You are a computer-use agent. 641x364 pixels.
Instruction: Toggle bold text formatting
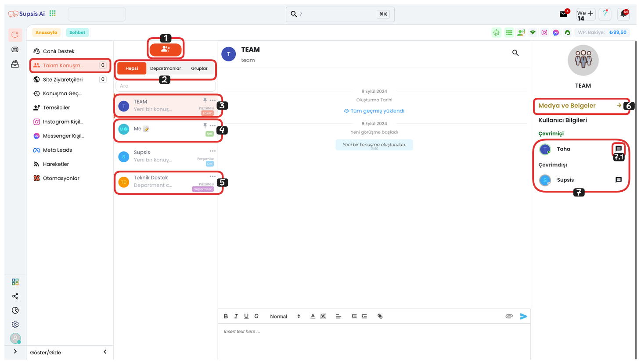(226, 316)
